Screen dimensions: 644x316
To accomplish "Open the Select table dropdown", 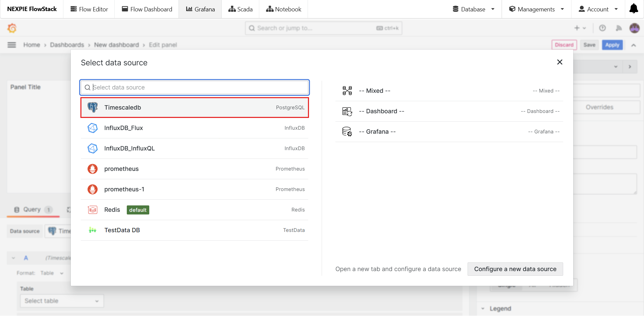I will [62, 301].
